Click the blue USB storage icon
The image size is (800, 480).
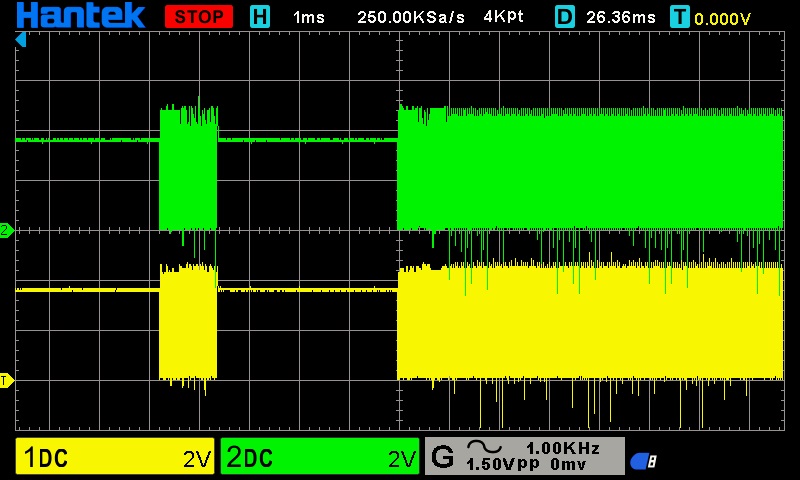click(643, 462)
